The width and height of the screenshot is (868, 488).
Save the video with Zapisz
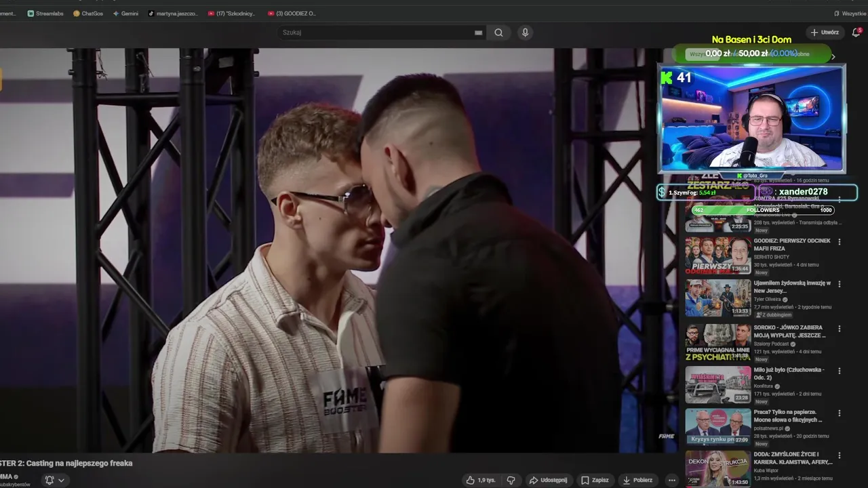click(595, 480)
